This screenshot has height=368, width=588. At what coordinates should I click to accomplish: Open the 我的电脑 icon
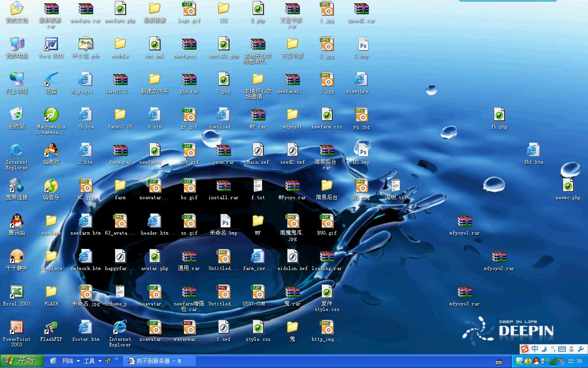point(17,48)
